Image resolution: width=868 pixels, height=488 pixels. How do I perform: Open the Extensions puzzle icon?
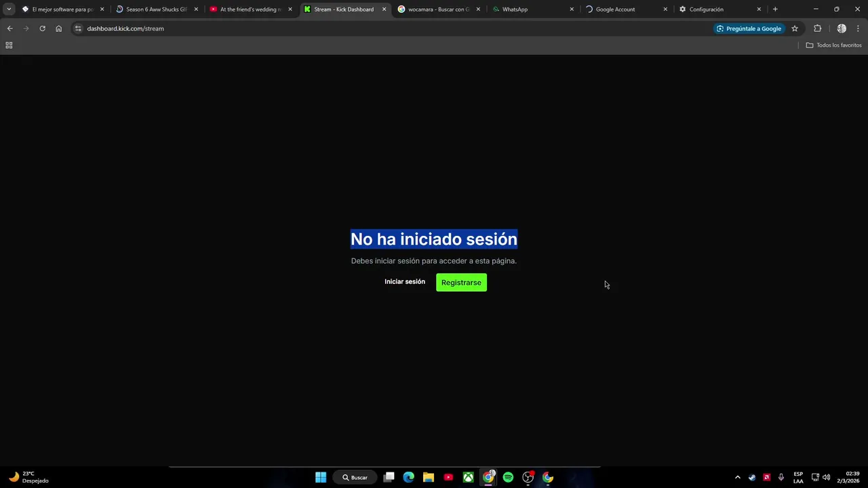pyautogui.click(x=817, y=28)
